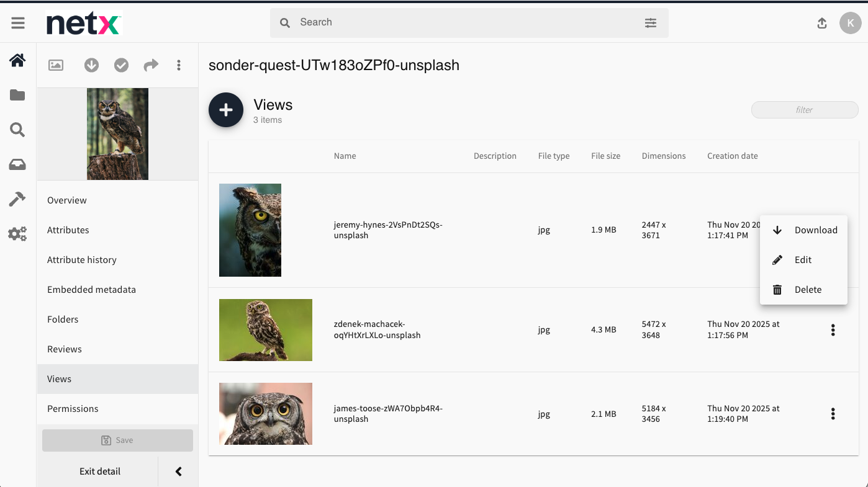Open system settings gears icon
The width and height of the screenshot is (868, 487).
(17, 234)
